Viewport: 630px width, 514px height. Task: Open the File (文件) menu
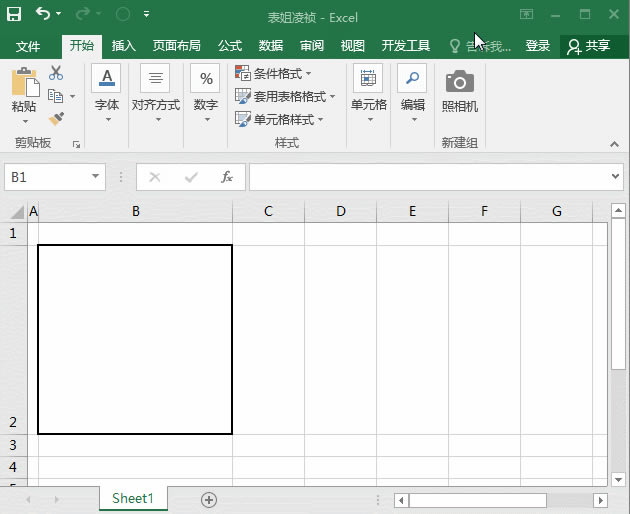[28, 46]
